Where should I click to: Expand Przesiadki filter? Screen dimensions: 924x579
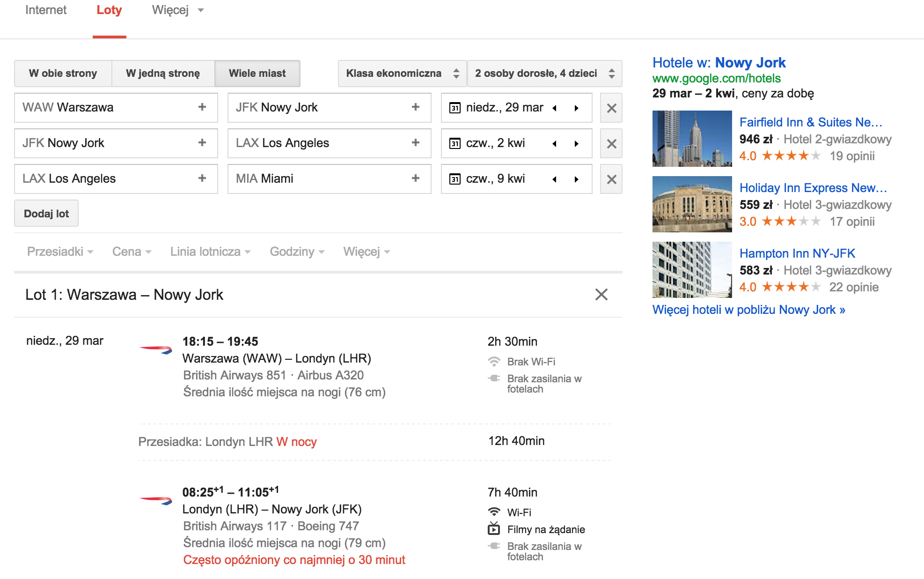[x=60, y=252]
